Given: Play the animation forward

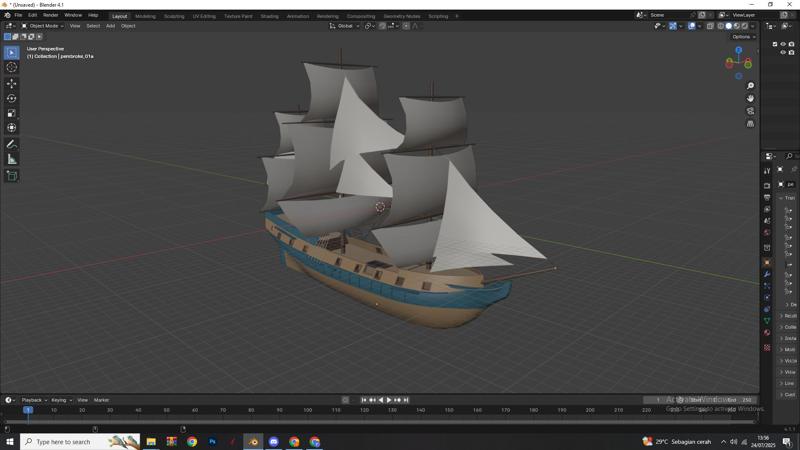Looking at the screenshot, I should (389, 400).
